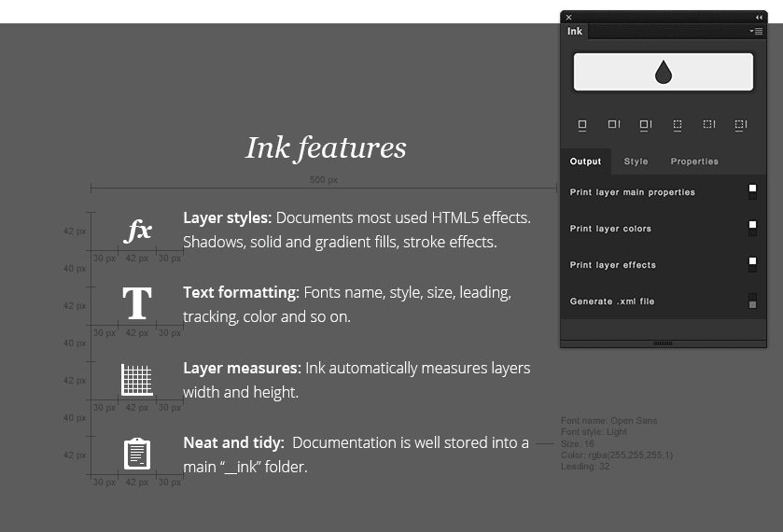Click the fx layer styles icon

point(137,231)
